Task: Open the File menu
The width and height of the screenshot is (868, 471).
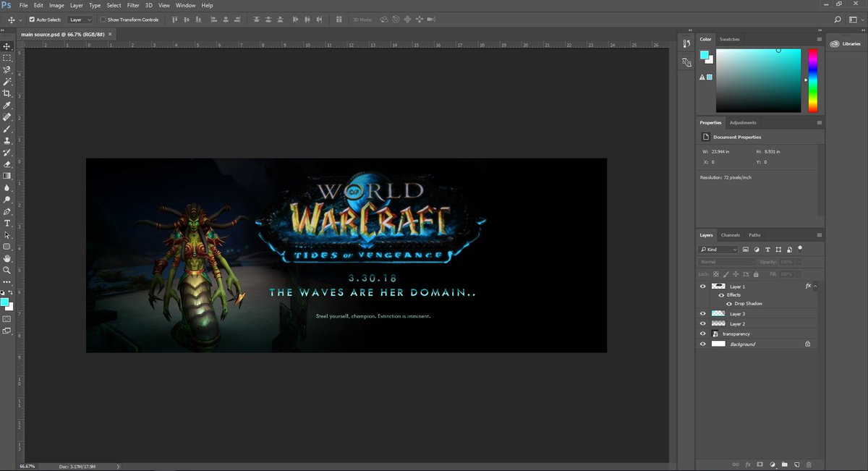Action: click(24, 5)
